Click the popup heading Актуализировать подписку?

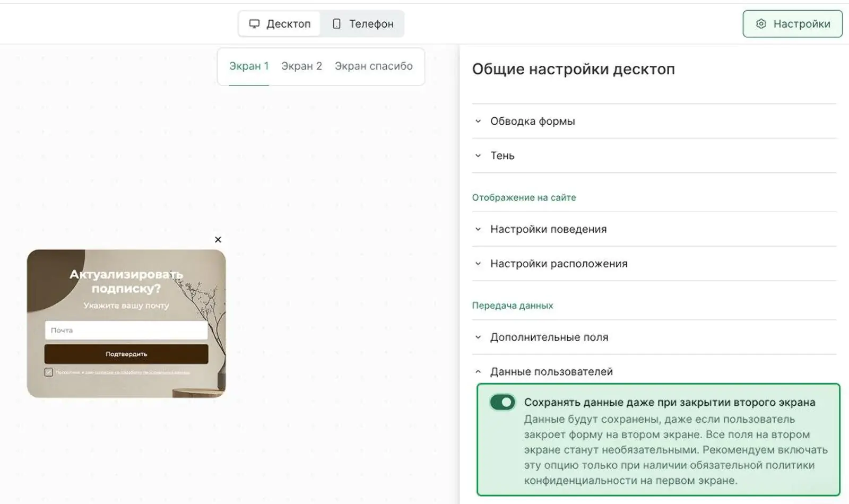[x=126, y=281]
